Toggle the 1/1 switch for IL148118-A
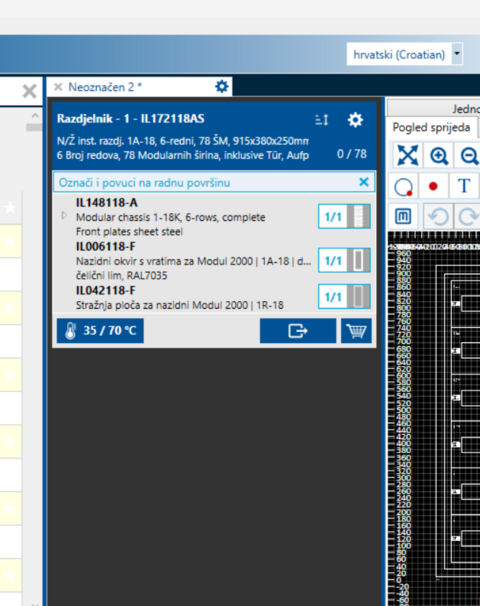 [344, 216]
